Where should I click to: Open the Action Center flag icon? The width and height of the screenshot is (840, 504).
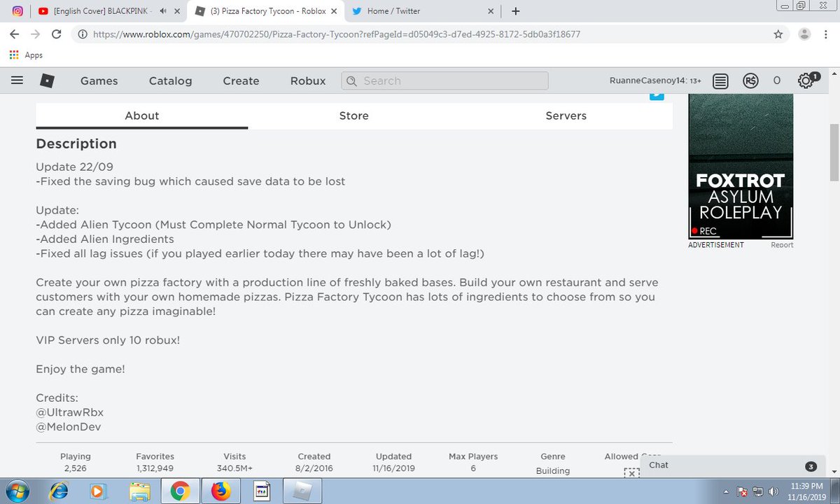(x=743, y=491)
